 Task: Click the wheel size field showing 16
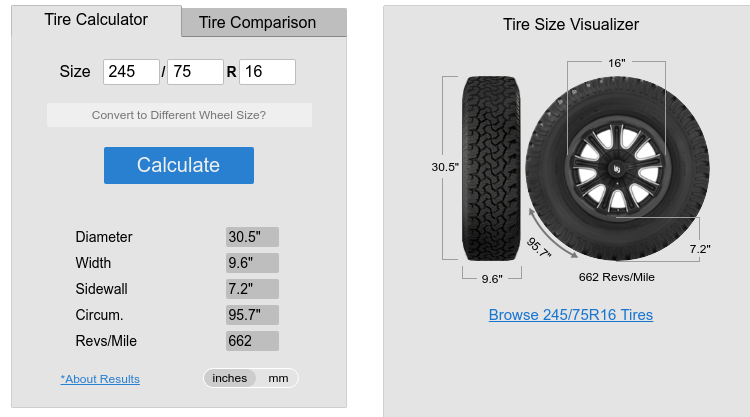tap(267, 72)
